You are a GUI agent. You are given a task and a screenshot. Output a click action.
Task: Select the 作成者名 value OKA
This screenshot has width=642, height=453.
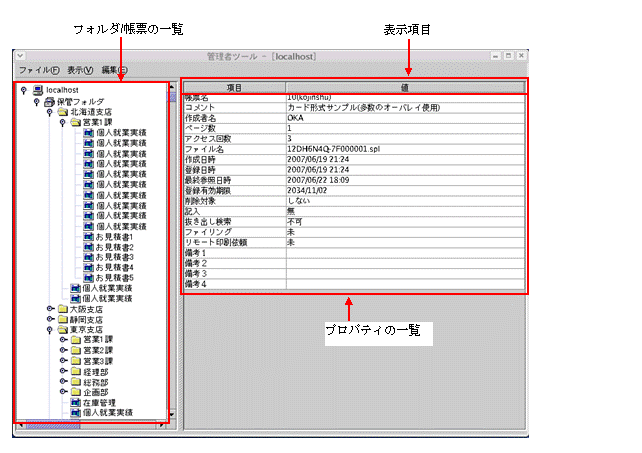(x=295, y=118)
